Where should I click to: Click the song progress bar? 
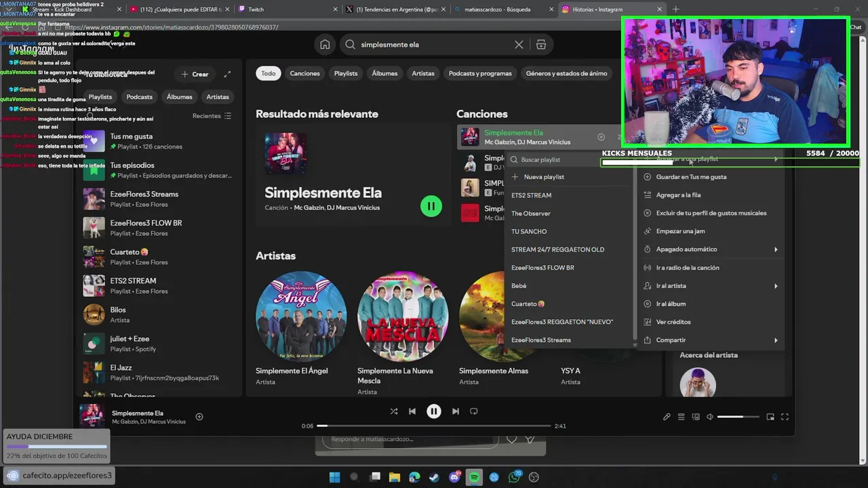(434, 426)
